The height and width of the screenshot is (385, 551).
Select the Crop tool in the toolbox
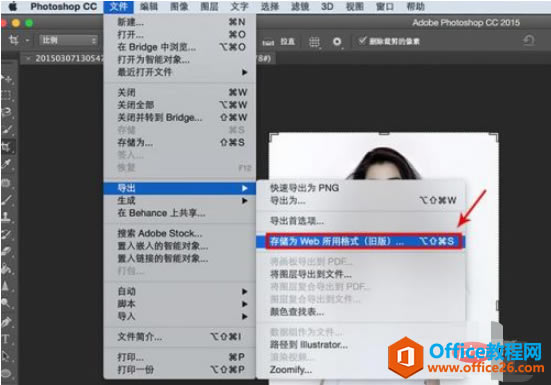[x=6, y=146]
